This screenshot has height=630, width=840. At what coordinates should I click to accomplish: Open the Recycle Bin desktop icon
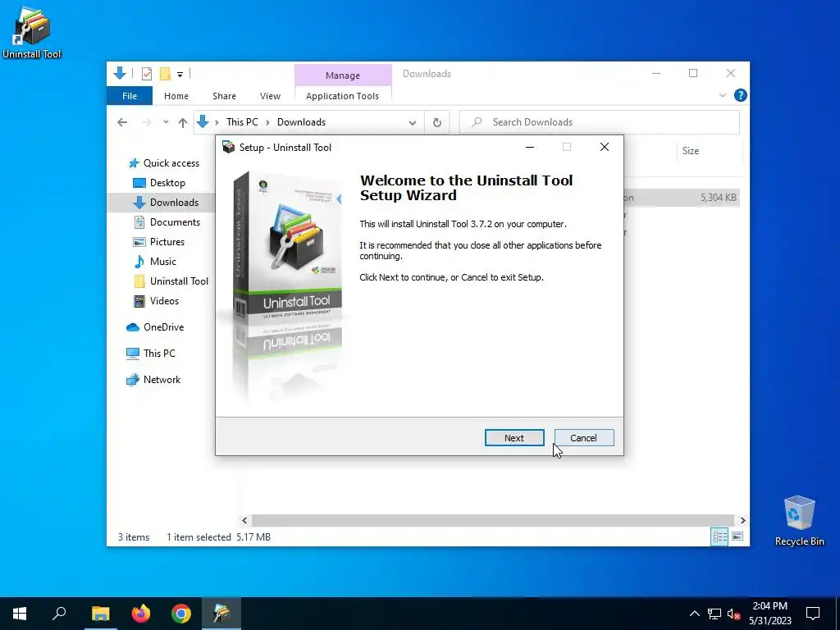pos(799,521)
